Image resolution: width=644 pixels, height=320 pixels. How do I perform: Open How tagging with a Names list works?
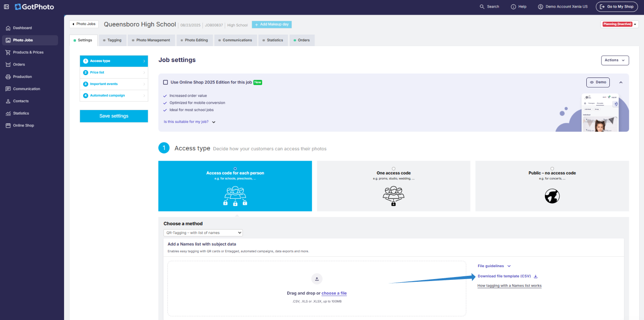pyautogui.click(x=510, y=286)
